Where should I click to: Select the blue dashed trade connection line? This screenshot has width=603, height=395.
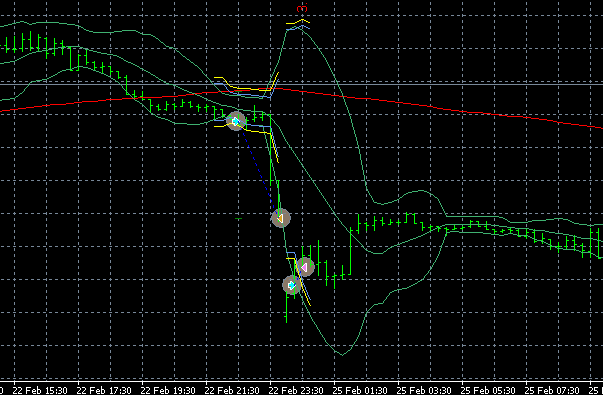(258, 169)
